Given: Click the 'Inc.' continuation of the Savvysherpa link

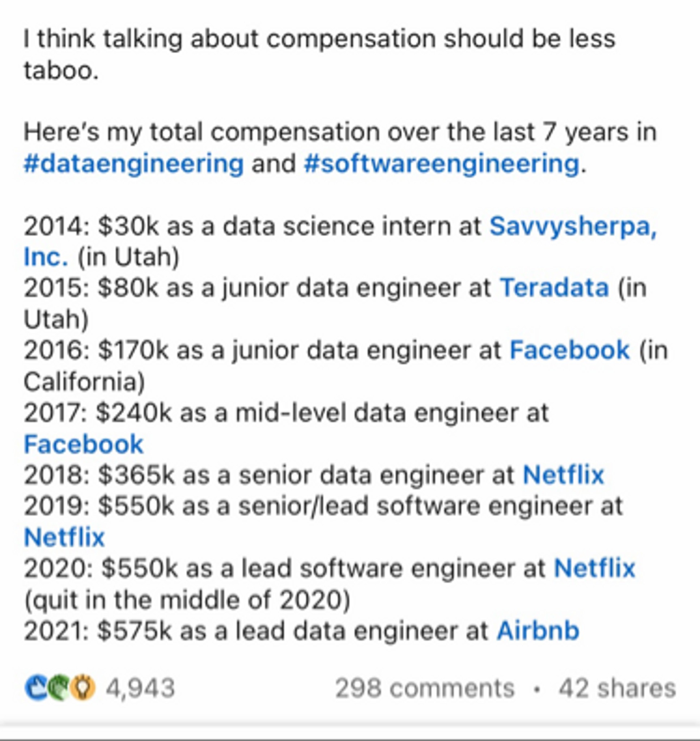Looking at the screenshot, I should pos(46,258).
